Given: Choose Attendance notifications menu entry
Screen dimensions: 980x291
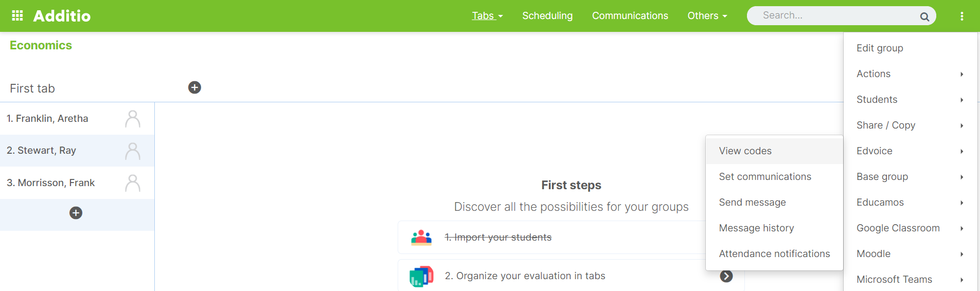Looking at the screenshot, I should (x=774, y=254).
